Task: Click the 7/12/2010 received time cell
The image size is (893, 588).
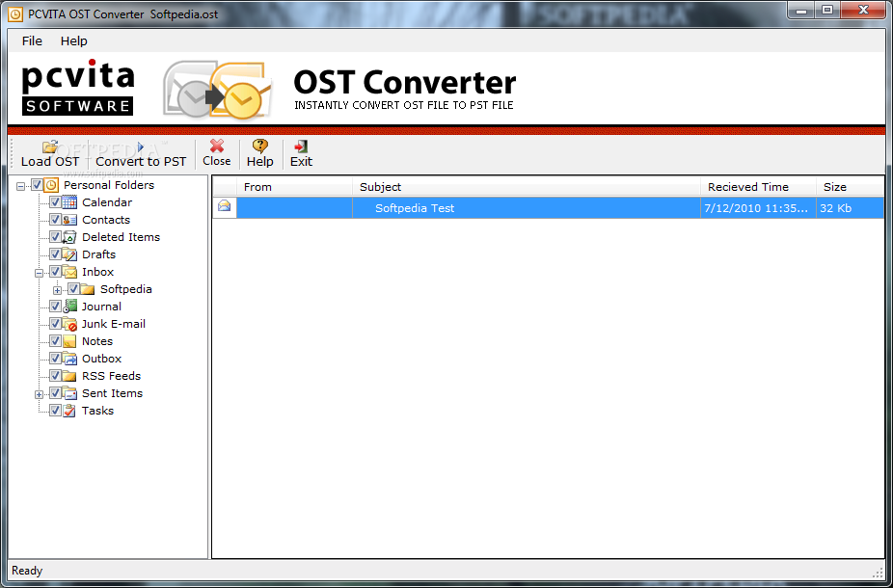Action: (x=758, y=208)
